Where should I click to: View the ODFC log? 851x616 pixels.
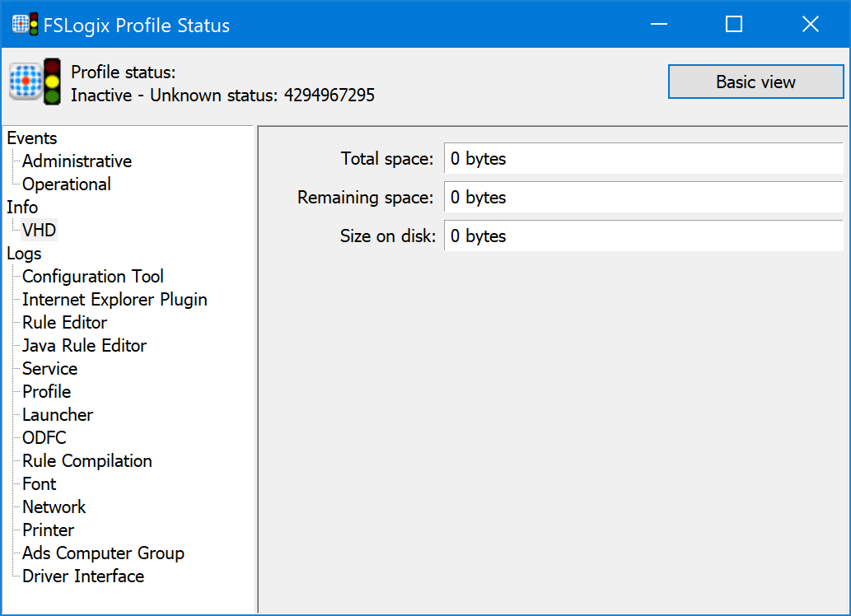(x=43, y=437)
